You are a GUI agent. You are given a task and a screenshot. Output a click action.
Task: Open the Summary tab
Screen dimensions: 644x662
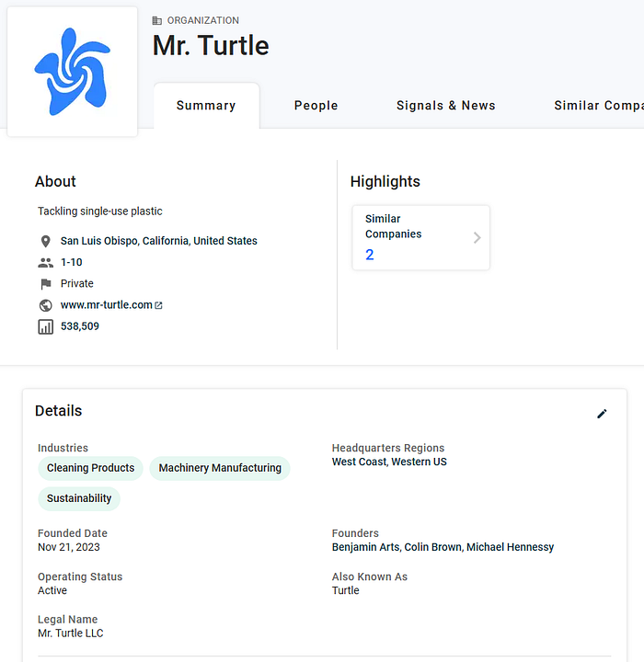click(206, 105)
